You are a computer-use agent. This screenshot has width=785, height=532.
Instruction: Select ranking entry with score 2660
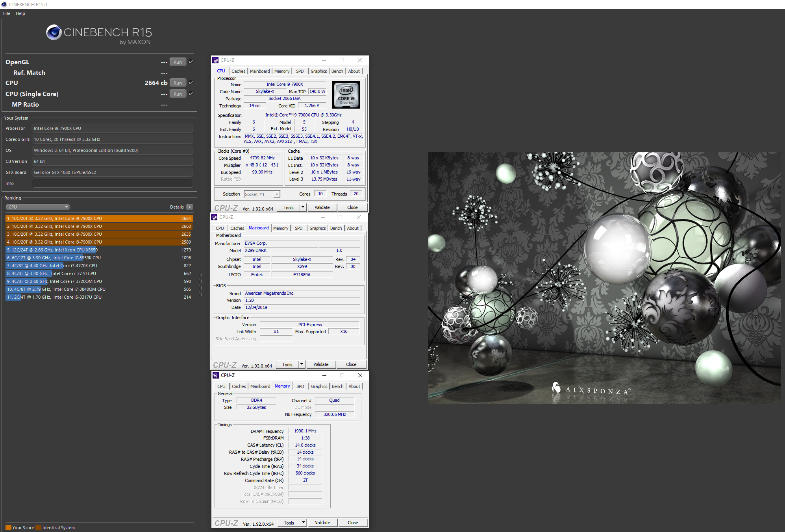99,226
